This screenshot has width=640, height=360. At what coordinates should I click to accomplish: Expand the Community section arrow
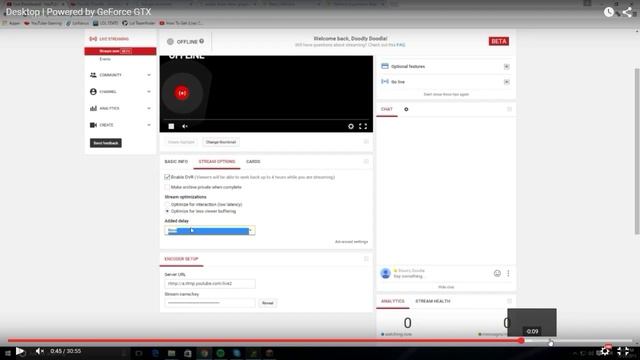tap(149, 75)
